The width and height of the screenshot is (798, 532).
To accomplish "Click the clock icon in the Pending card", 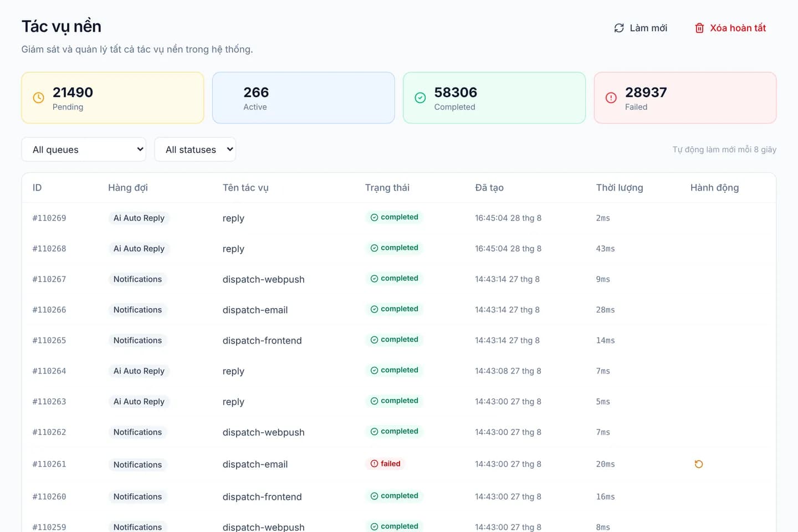I will tap(38, 98).
